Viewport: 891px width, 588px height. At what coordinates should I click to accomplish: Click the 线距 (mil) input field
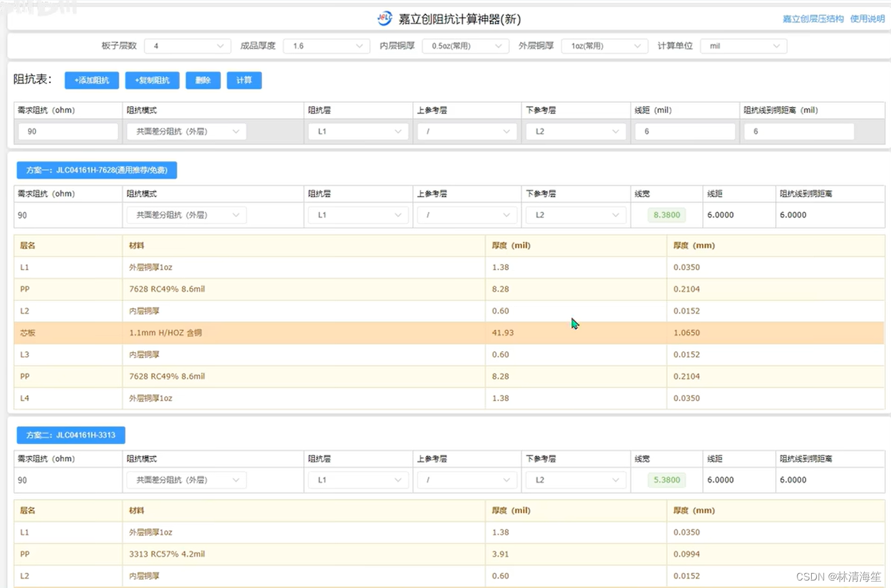(x=685, y=132)
